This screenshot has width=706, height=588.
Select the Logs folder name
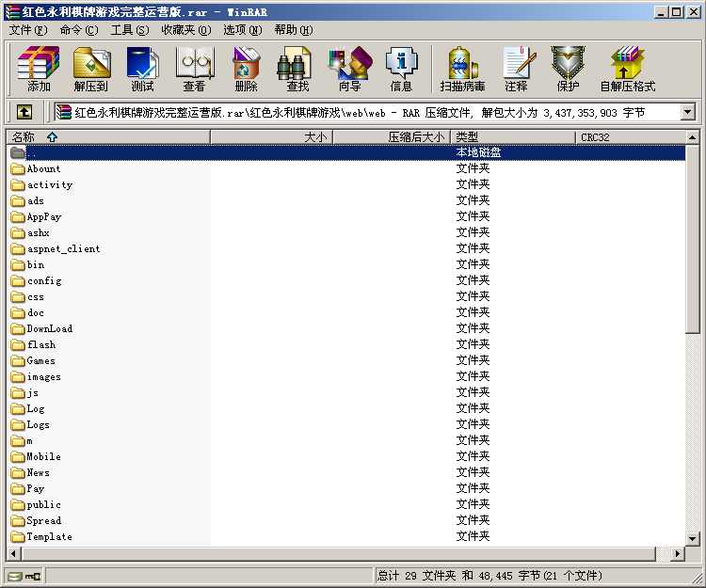(x=39, y=425)
